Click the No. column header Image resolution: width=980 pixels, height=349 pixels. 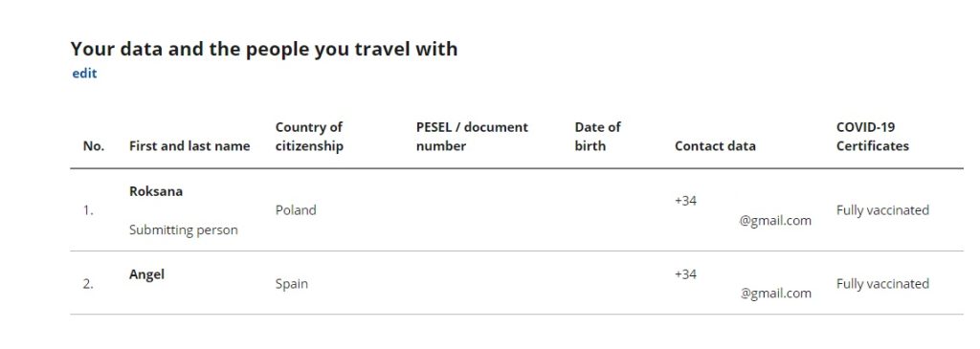click(94, 146)
